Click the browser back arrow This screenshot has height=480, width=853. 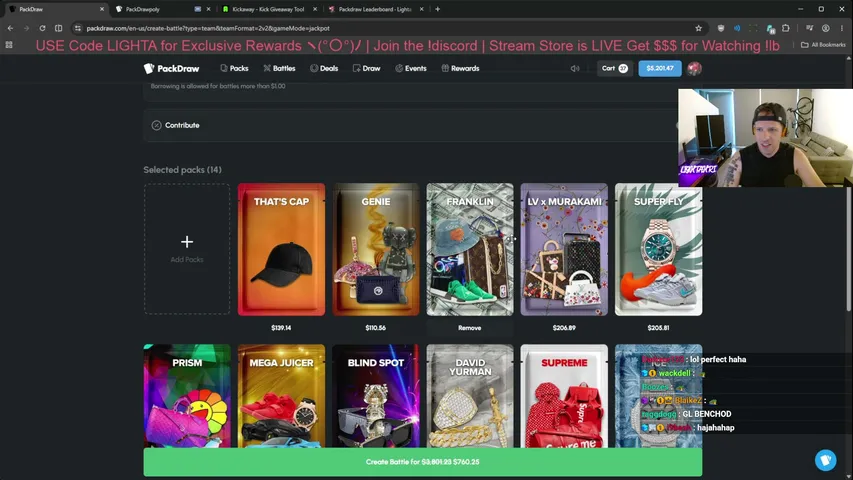pos(10,28)
